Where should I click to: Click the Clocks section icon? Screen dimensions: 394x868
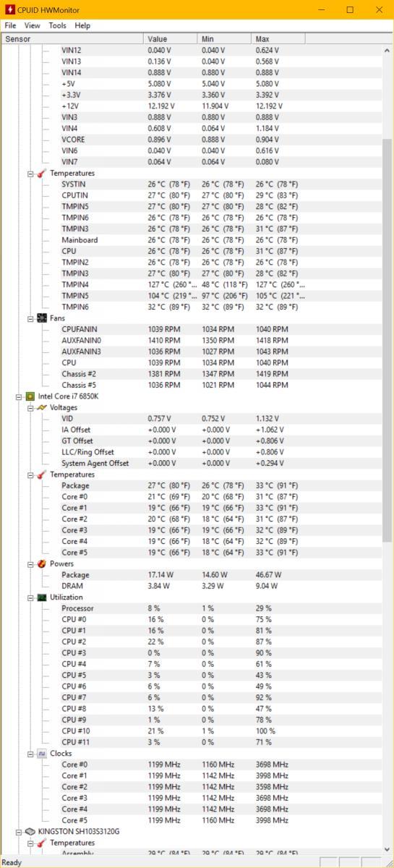[42, 754]
